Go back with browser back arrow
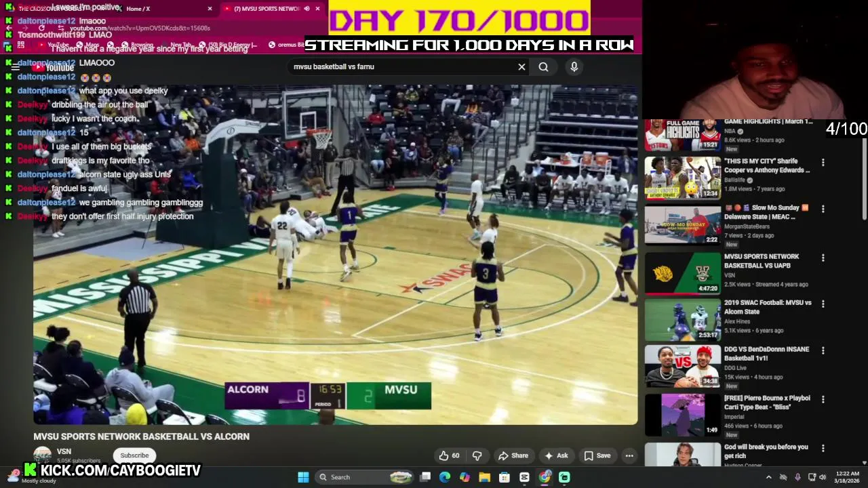This screenshot has width=868, height=488. click(8, 28)
